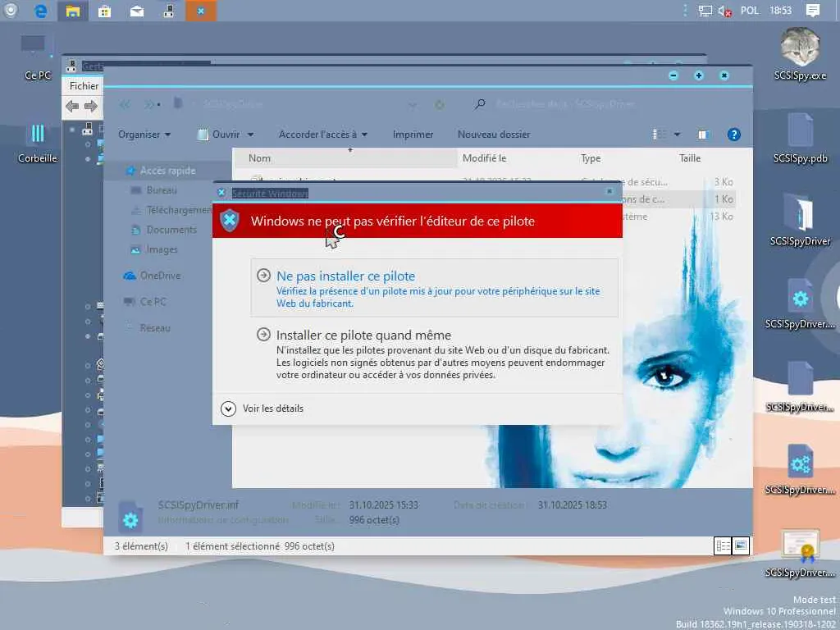Sort files by the Nom column
The width and height of the screenshot is (840, 630).
[345, 158]
